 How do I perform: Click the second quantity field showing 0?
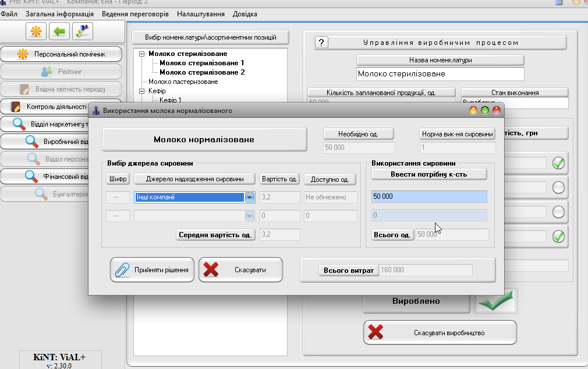(x=429, y=215)
